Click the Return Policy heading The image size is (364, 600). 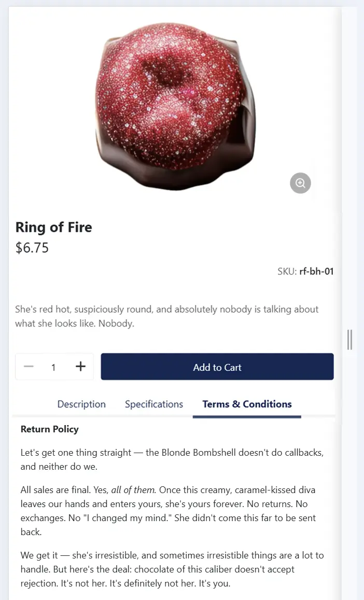click(x=50, y=429)
